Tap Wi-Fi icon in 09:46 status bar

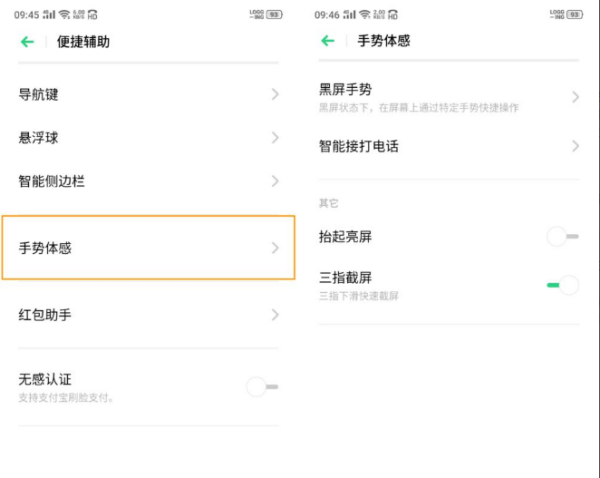pyautogui.click(x=365, y=15)
